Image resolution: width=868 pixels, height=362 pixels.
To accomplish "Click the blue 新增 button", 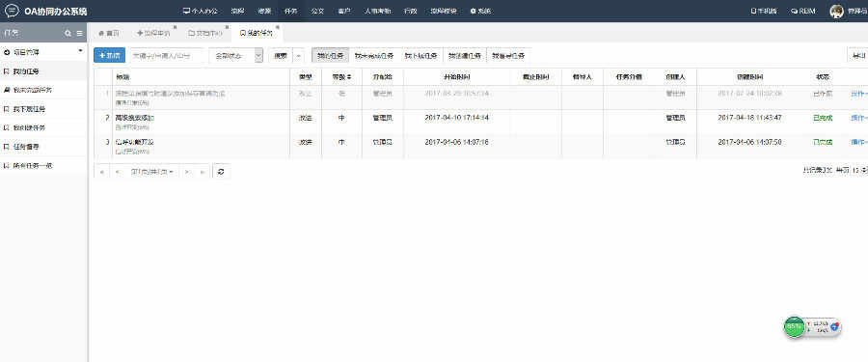I will coord(110,55).
